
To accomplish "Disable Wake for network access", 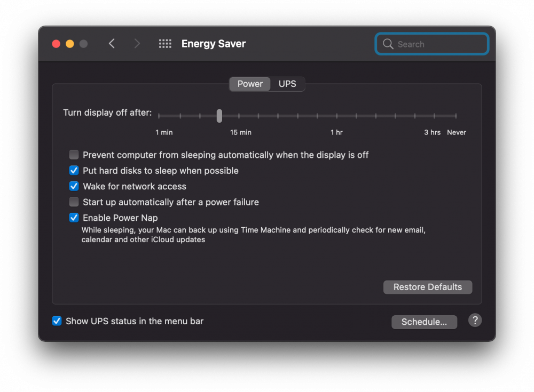I will tap(74, 186).
